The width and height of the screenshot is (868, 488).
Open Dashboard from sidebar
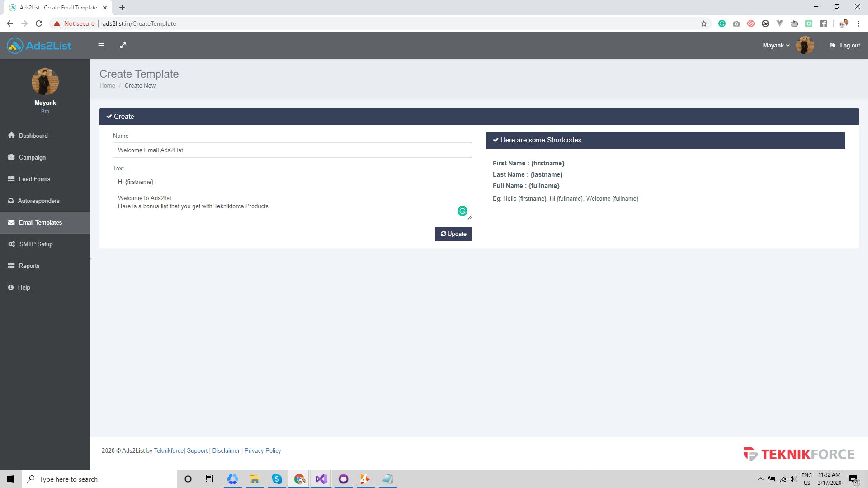point(33,136)
